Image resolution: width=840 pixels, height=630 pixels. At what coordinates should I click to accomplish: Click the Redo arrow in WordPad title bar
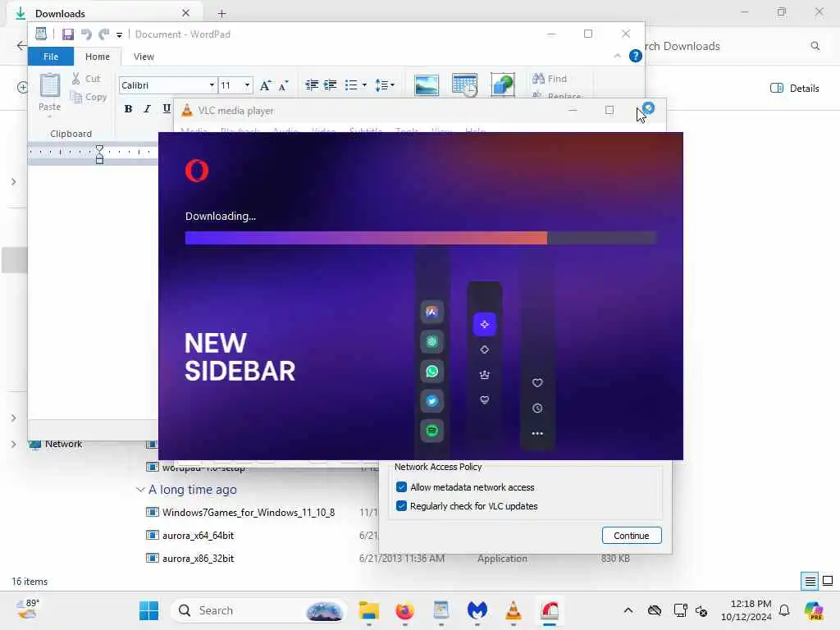(x=103, y=34)
